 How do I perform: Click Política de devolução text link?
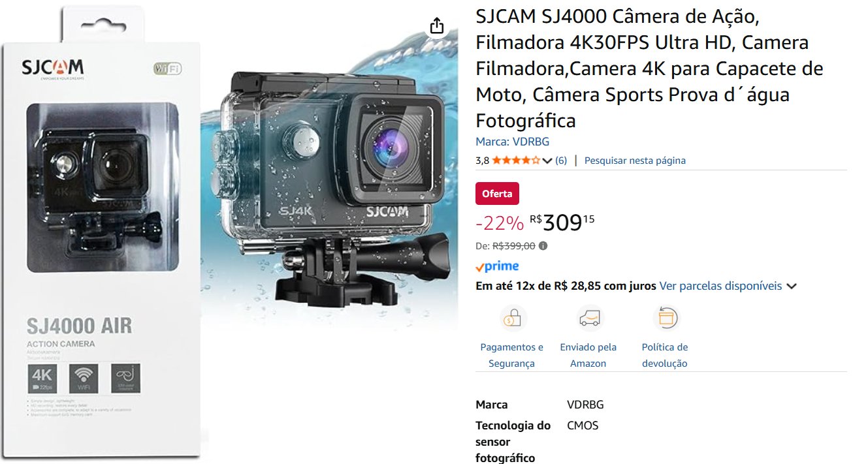point(665,356)
